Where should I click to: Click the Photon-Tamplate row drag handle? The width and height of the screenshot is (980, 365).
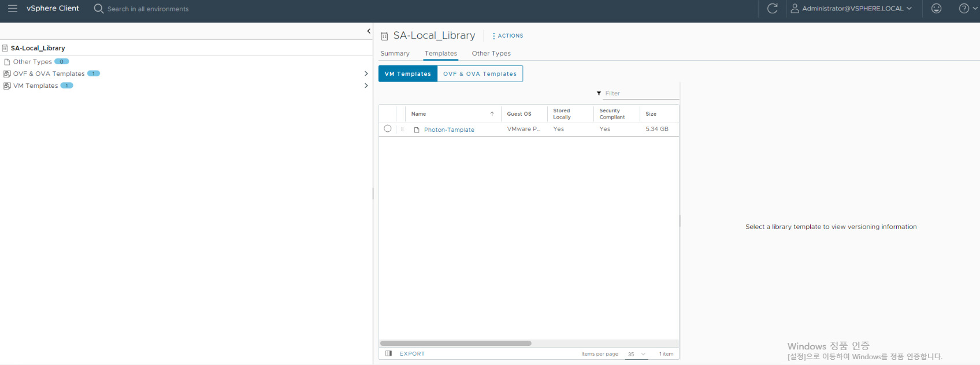[402, 129]
